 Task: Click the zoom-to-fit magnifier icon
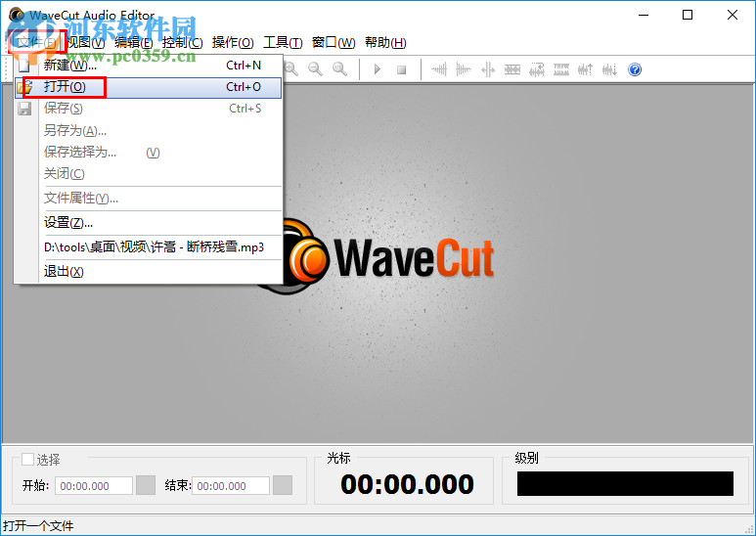click(340, 69)
